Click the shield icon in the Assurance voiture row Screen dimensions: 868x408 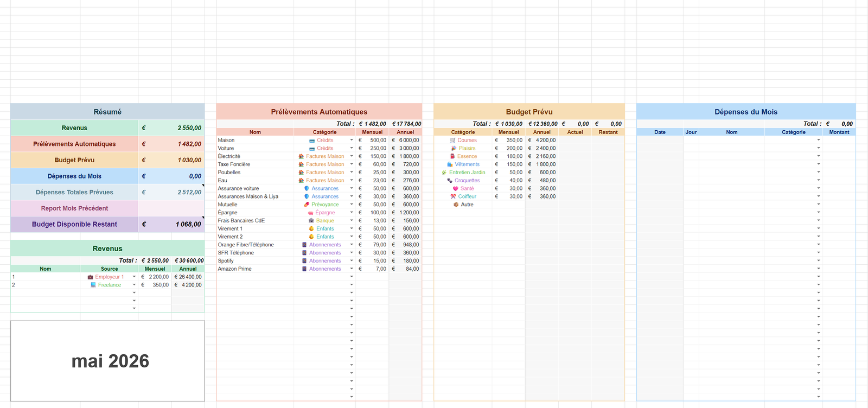(307, 188)
